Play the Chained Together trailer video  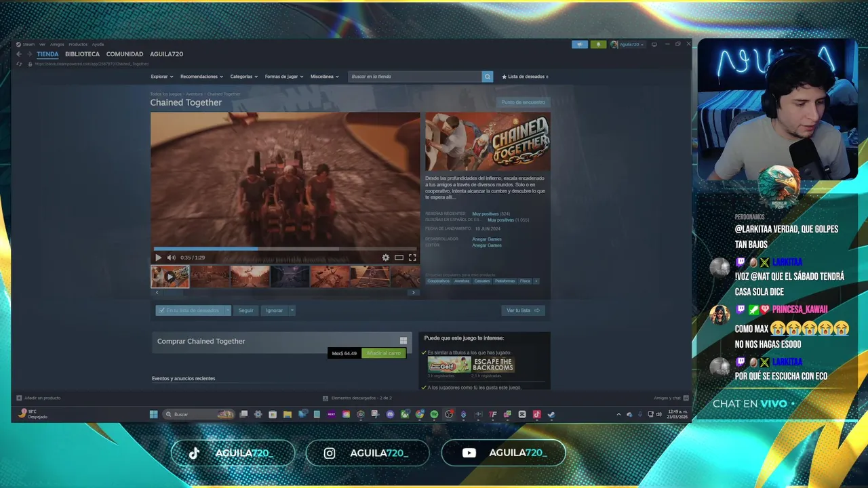(x=159, y=258)
